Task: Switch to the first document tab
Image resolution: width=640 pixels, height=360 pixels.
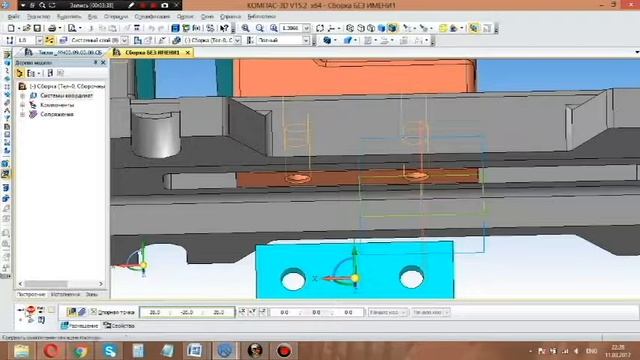Action: (64, 53)
